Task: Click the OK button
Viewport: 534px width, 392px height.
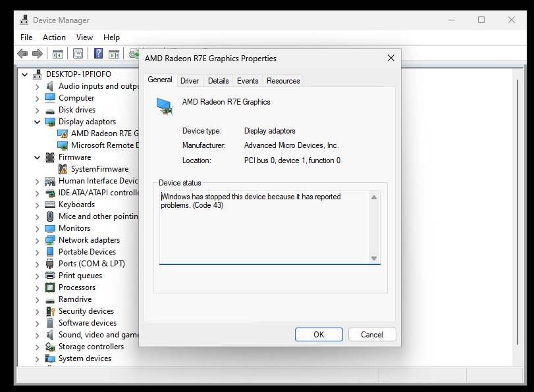Action: (319, 334)
